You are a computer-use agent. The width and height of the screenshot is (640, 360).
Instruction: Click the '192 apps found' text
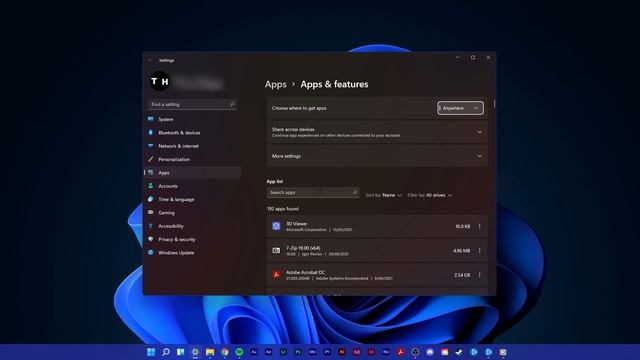(x=283, y=209)
